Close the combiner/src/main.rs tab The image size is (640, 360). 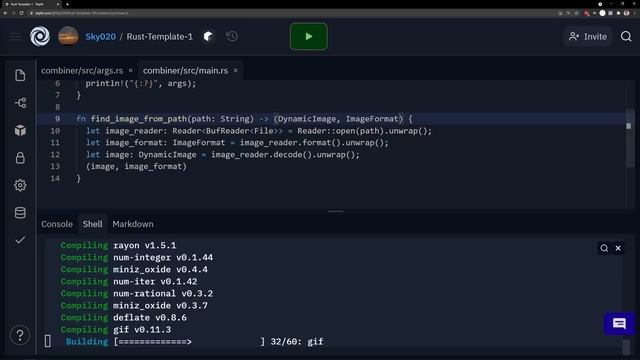236,71
